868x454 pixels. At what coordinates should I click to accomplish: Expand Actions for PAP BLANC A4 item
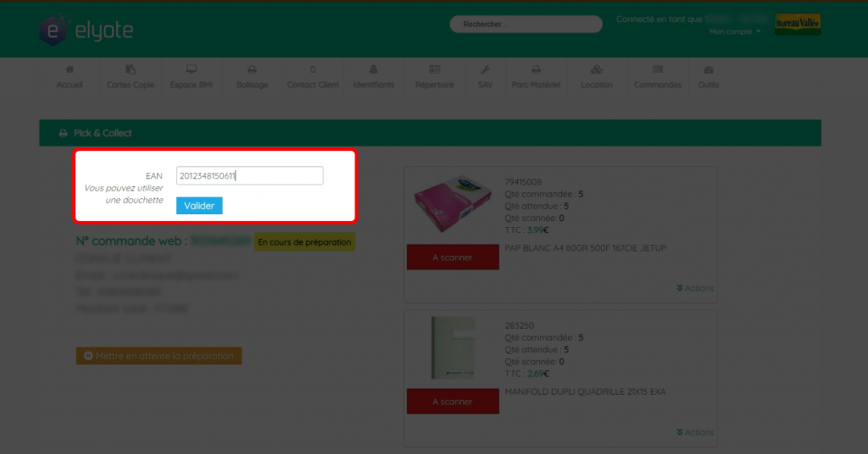pos(695,288)
